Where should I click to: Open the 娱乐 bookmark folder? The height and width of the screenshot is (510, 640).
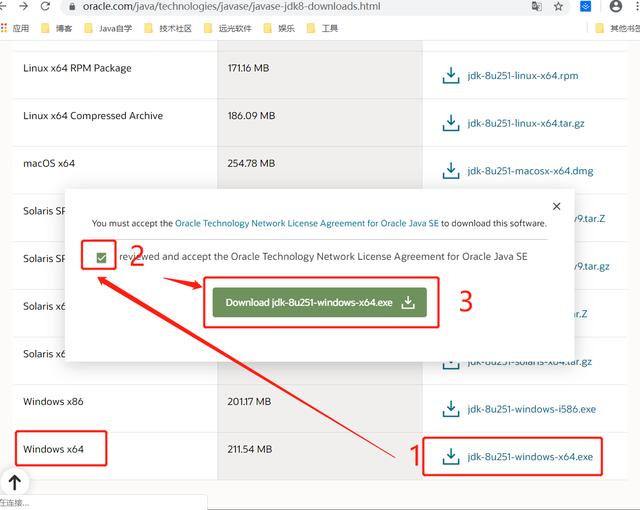[x=279, y=28]
